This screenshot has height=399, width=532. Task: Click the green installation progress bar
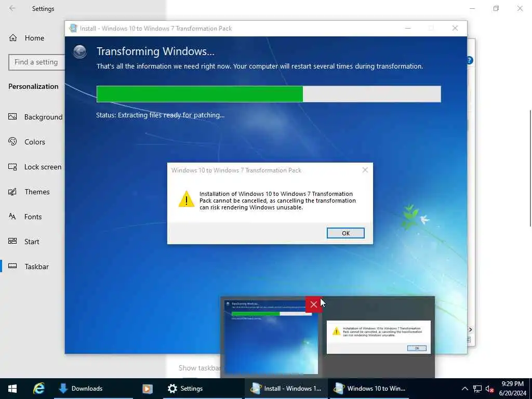(269, 94)
